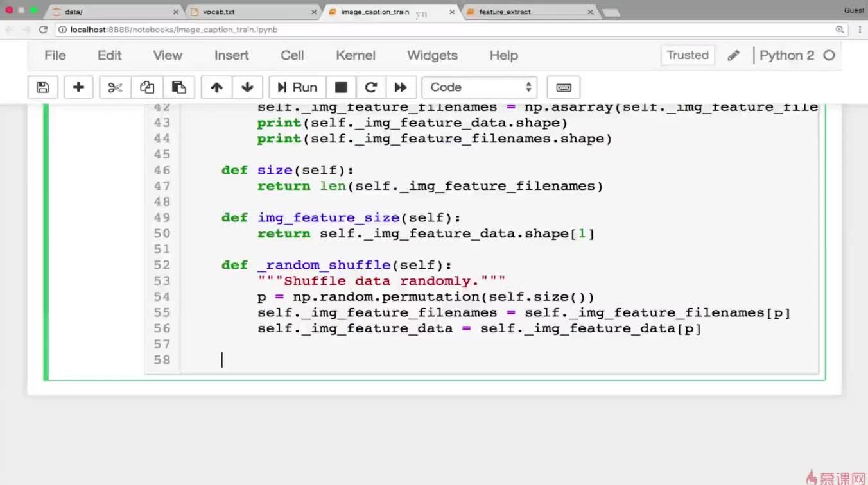Open the Help menu

click(504, 55)
